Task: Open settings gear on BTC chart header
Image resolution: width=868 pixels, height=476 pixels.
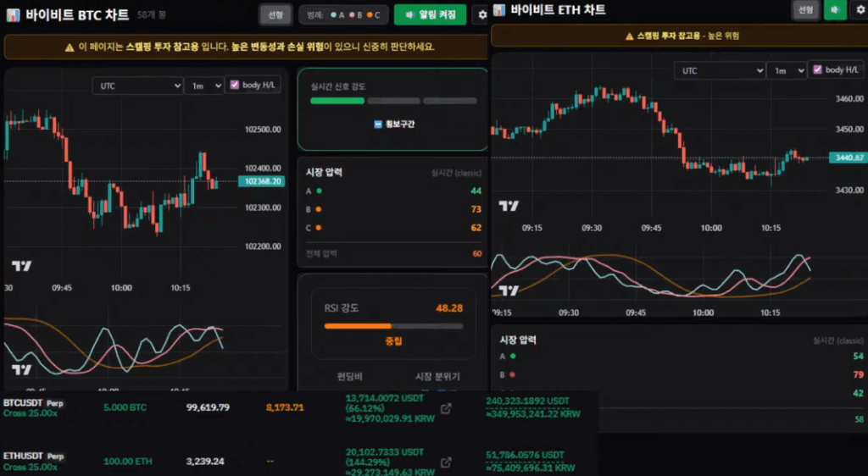Action: (482, 14)
